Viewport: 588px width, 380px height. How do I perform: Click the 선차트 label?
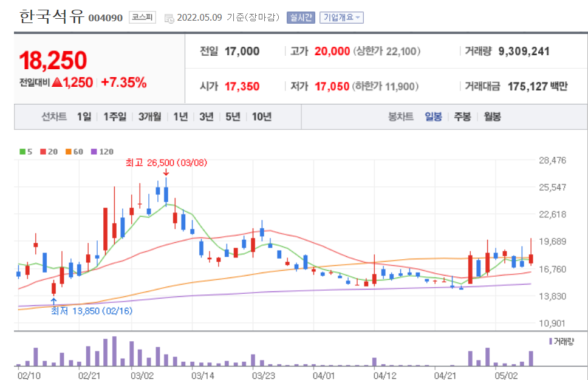(54, 117)
